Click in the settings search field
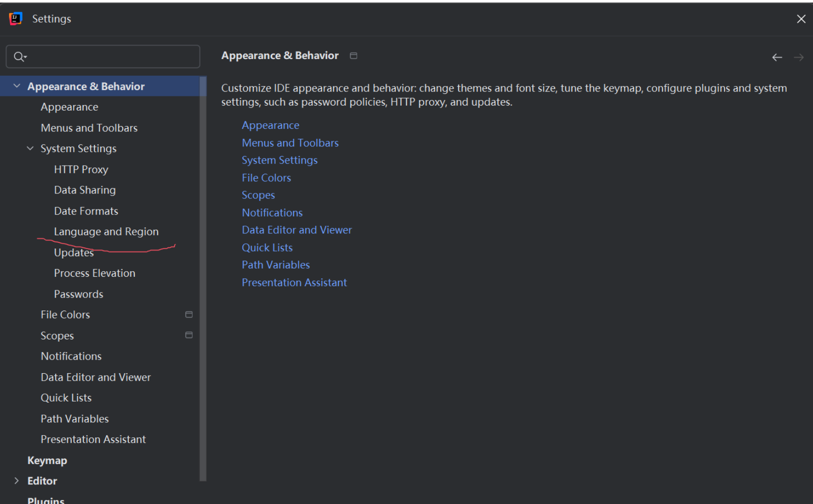 [x=103, y=57]
